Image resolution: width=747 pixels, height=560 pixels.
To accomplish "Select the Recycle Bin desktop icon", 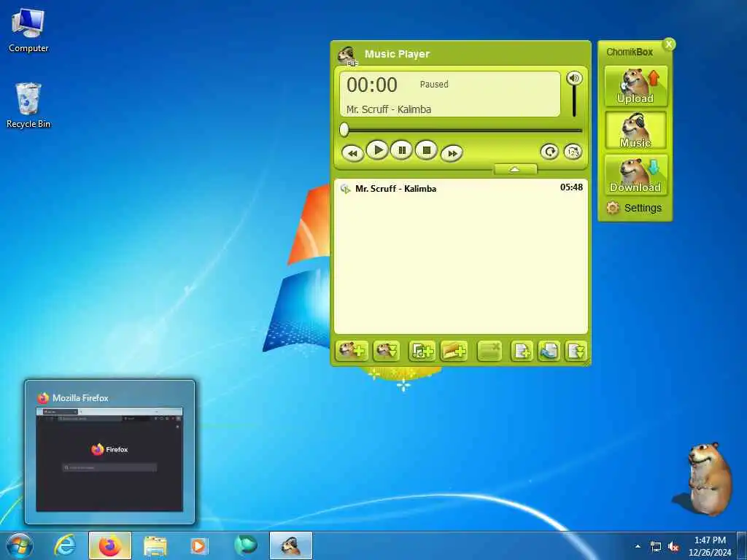I will point(28,106).
